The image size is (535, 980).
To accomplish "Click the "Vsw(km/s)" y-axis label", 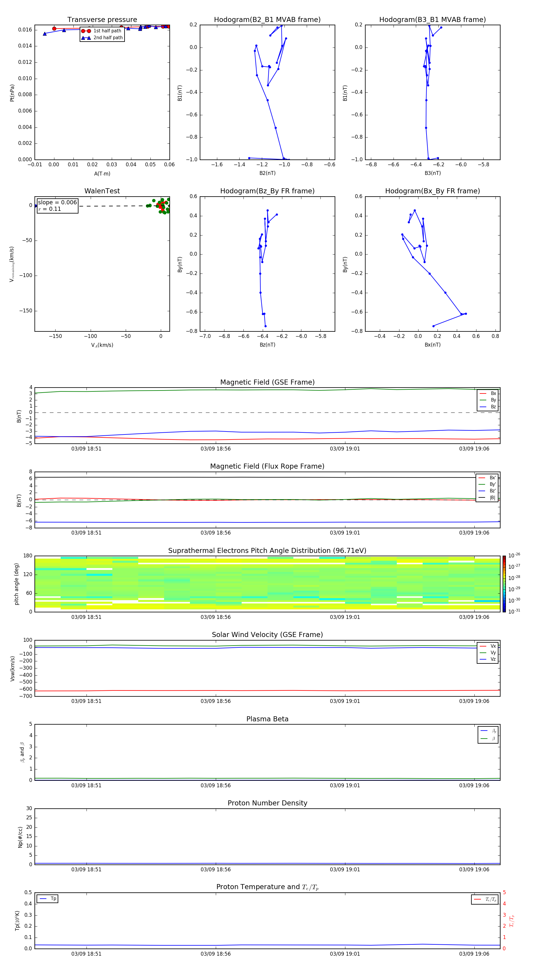I will pos(12,668).
